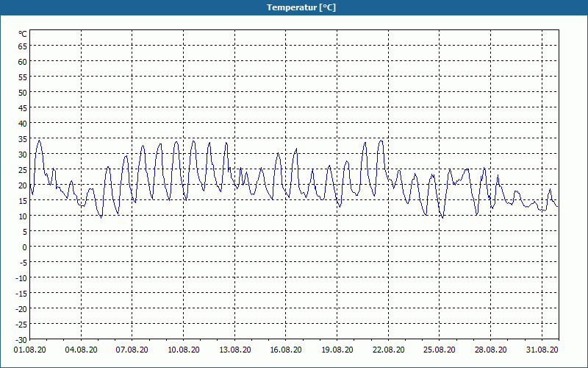Select the -25 value on the y-axis

click(21, 324)
